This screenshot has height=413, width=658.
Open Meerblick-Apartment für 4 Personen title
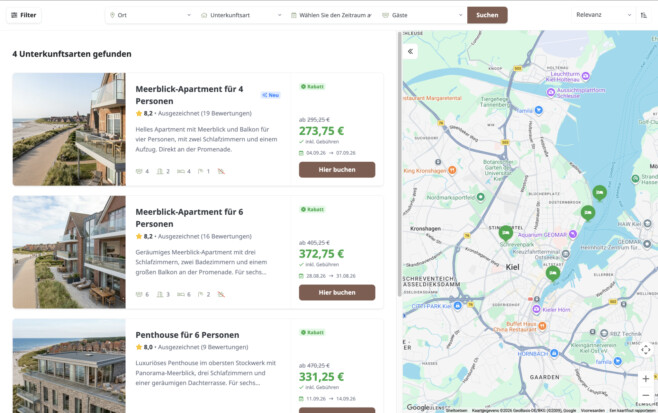tap(189, 95)
